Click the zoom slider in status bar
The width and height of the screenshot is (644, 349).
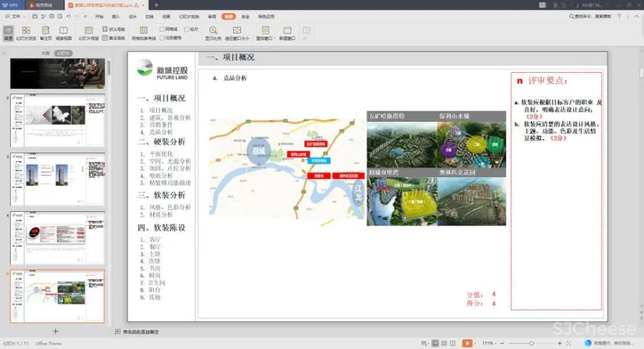pos(531,343)
